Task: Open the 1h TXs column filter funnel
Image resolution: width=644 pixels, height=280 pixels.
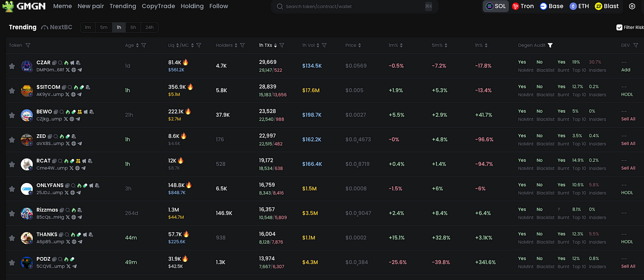Action: click(x=282, y=45)
